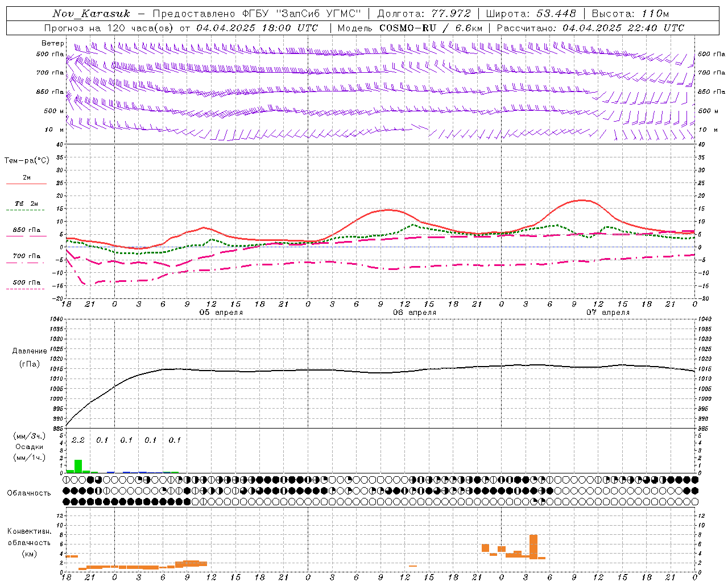Click the Осадки precipitation label
728x582 pixels.
click(30, 447)
